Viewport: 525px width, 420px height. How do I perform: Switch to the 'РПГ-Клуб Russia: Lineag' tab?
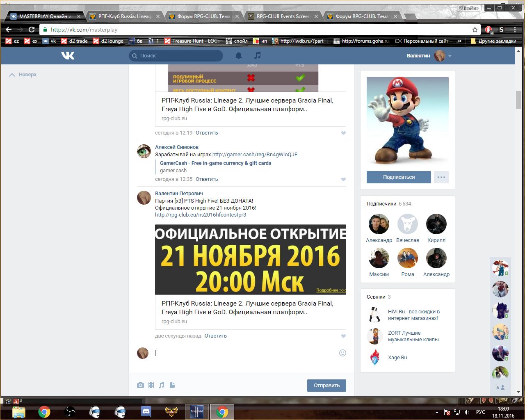(125, 16)
